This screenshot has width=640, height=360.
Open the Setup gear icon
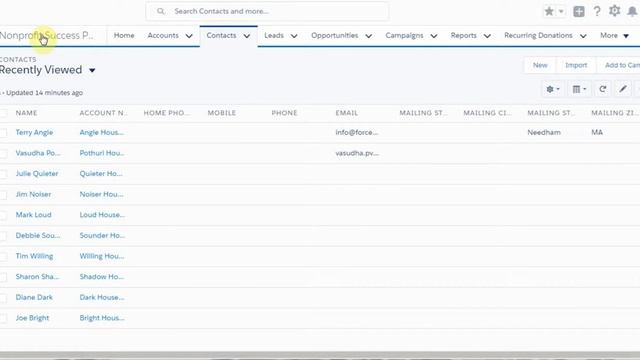pyautogui.click(x=614, y=11)
